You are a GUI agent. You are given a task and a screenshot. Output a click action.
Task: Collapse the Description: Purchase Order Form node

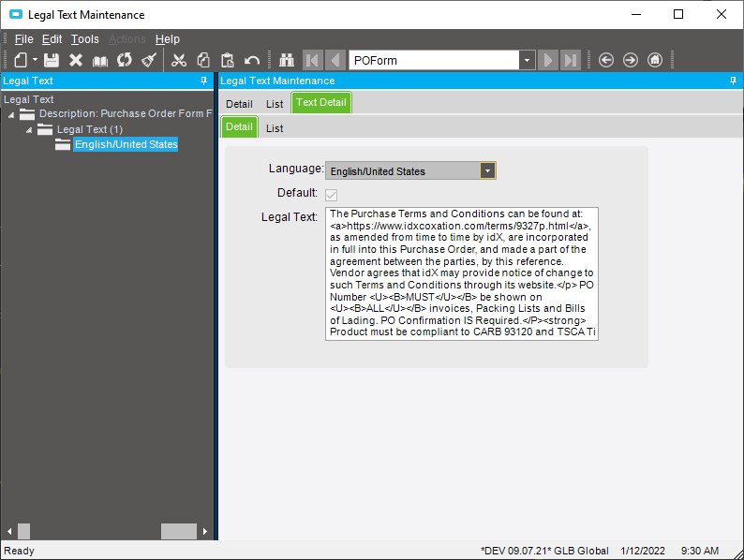tap(11, 115)
